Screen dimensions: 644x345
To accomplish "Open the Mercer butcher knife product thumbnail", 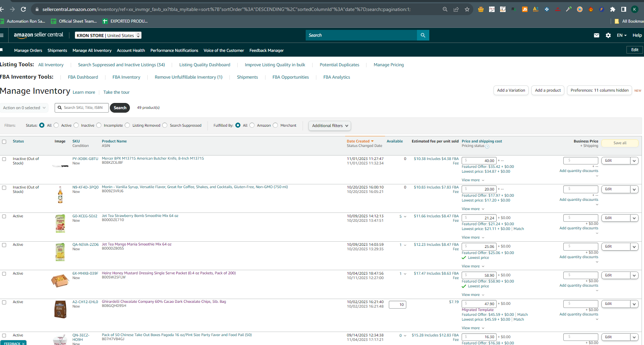I will click(x=60, y=166).
